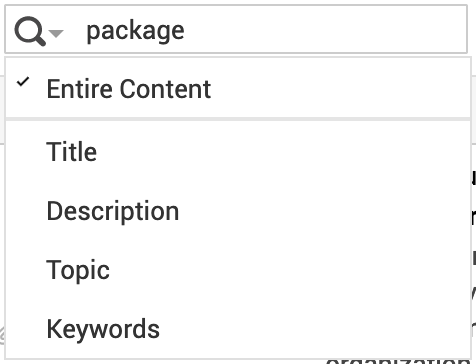Open the search scope dropdown arrow
Viewport: 476px width, 364px height.
[56, 33]
